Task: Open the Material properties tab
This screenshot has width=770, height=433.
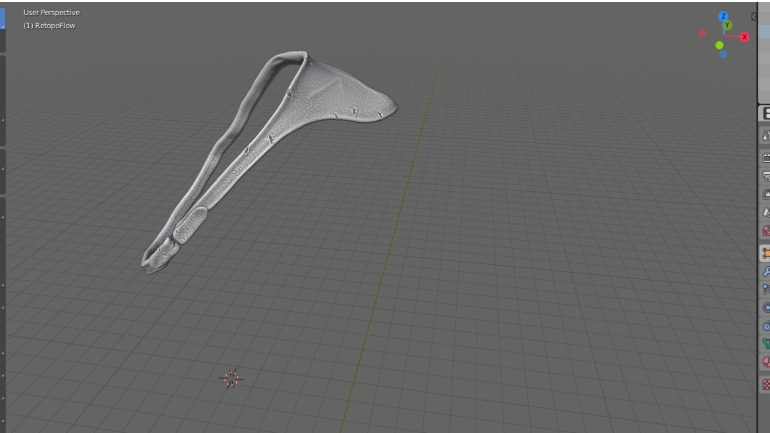Action: coord(765,362)
